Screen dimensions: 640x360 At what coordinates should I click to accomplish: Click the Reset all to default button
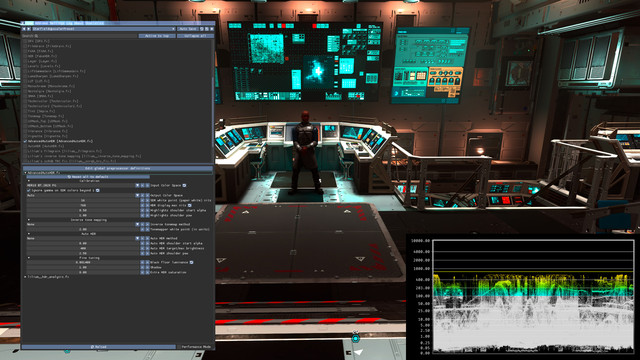pyautogui.click(x=88, y=177)
